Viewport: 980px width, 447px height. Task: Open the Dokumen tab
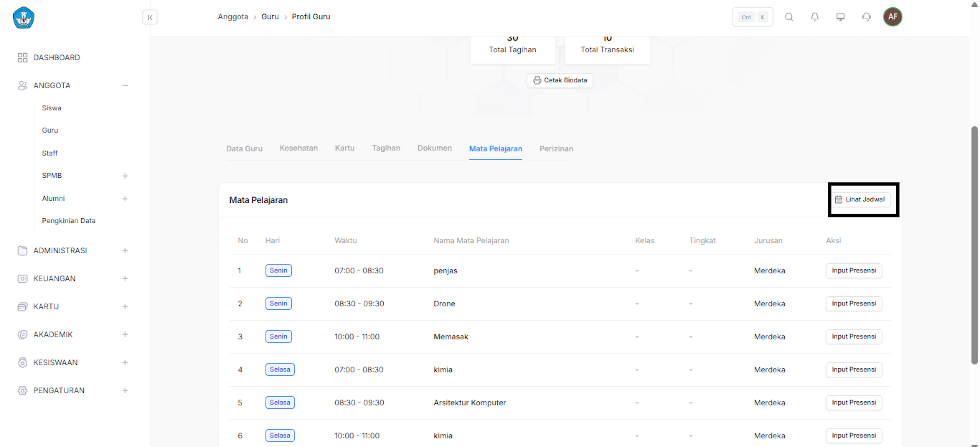434,148
